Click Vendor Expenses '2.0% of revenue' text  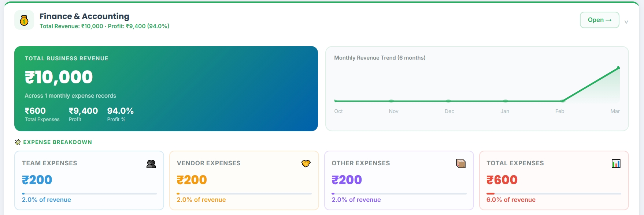click(201, 200)
